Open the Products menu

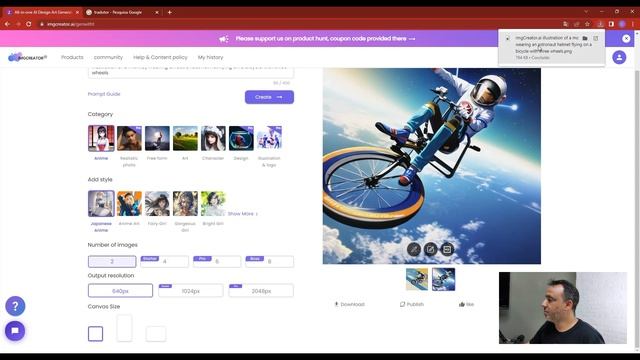point(72,58)
